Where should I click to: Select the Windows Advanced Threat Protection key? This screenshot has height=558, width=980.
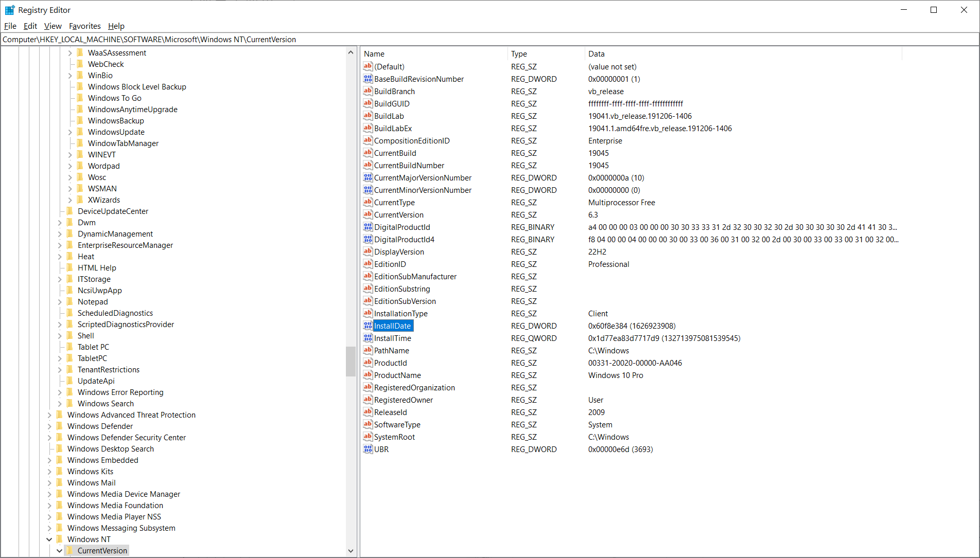point(131,415)
